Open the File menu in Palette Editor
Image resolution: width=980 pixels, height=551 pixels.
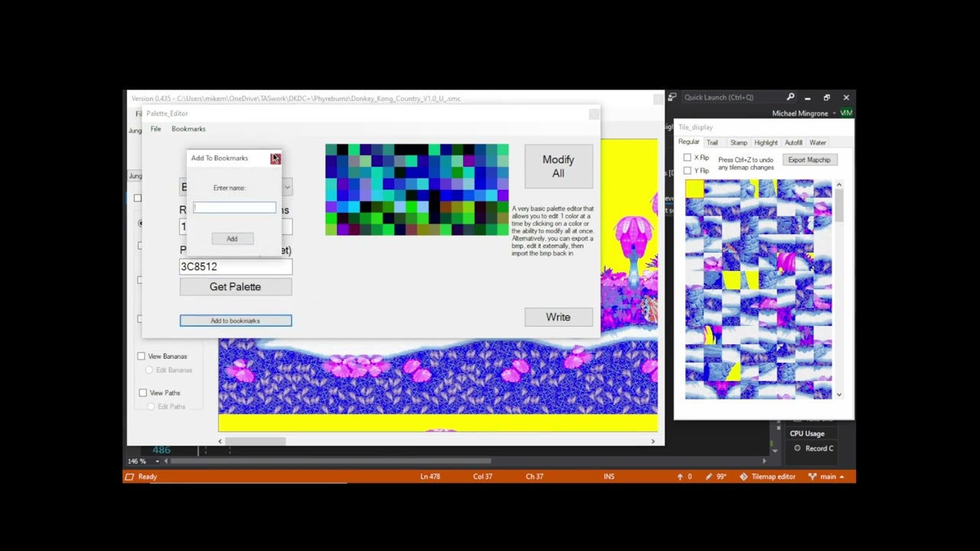[x=155, y=129]
